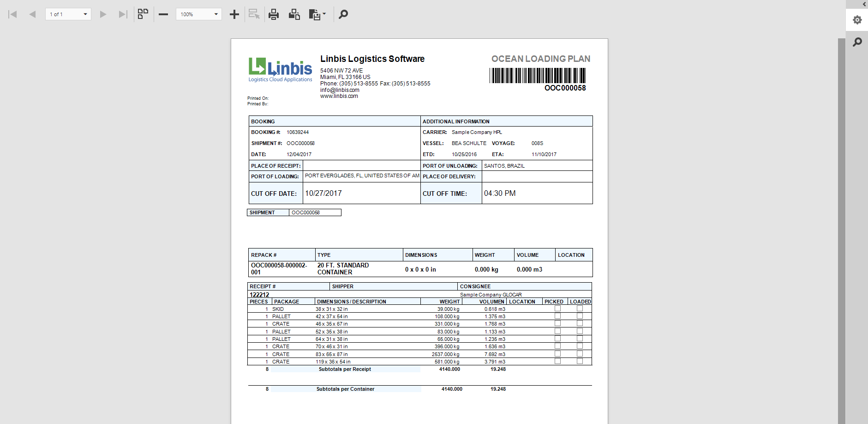Click repack number OOC000058-000002-001

pos(279,269)
